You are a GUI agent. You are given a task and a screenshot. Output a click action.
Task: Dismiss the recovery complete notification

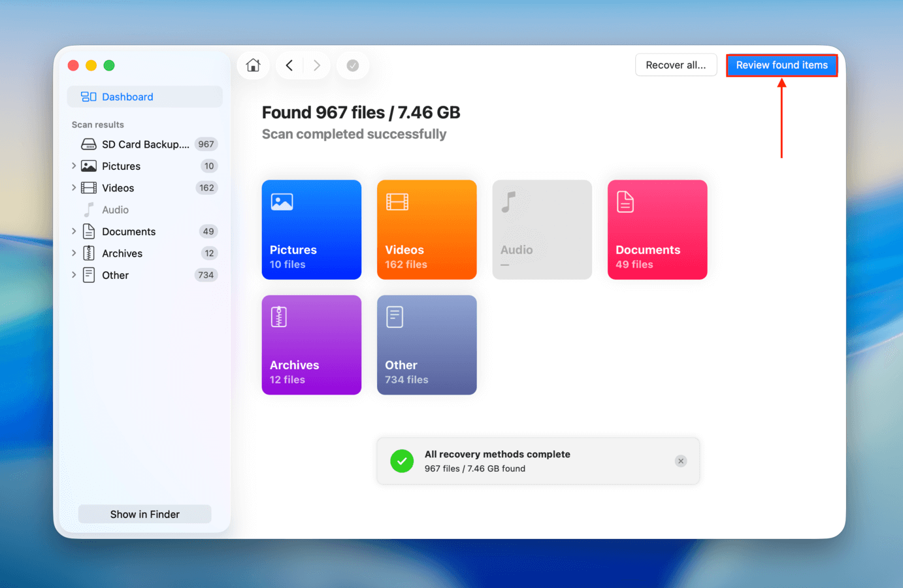(x=681, y=461)
